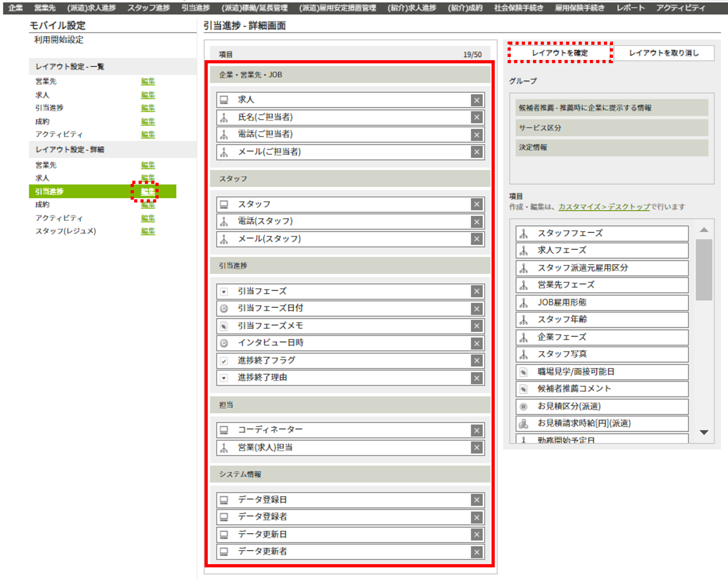
Task: Edit the アクティビティ detail layout
Action: point(148,218)
